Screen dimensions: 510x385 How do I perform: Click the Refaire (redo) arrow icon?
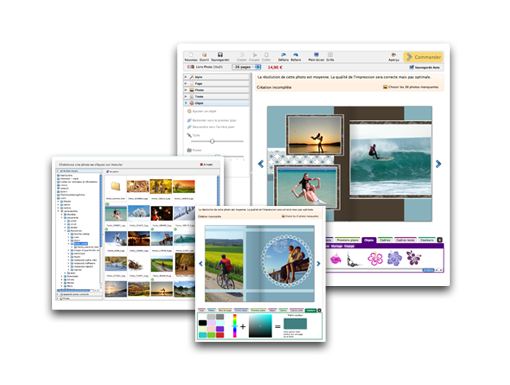click(296, 55)
